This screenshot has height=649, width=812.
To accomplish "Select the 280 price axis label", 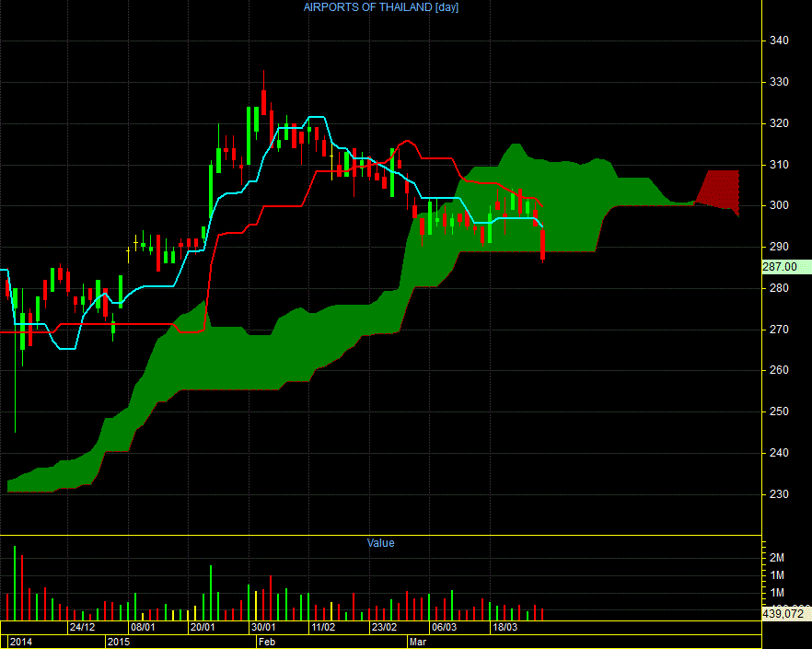I will [x=779, y=288].
